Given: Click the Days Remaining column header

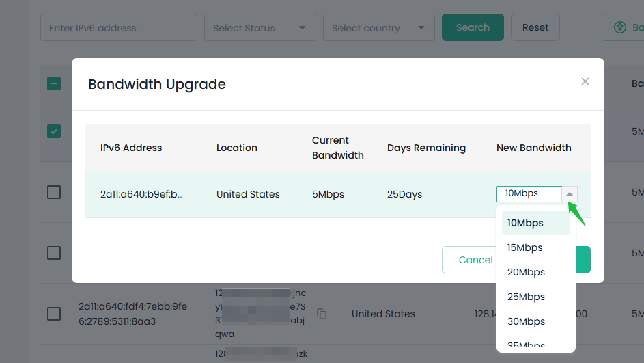Looking at the screenshot, I should (426, 148).
